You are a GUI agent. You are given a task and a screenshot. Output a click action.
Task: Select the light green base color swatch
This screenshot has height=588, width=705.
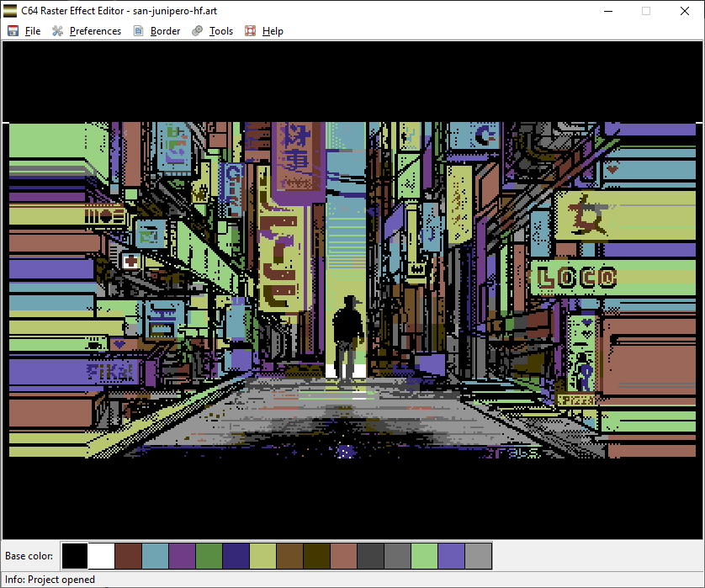click(425, 556)
